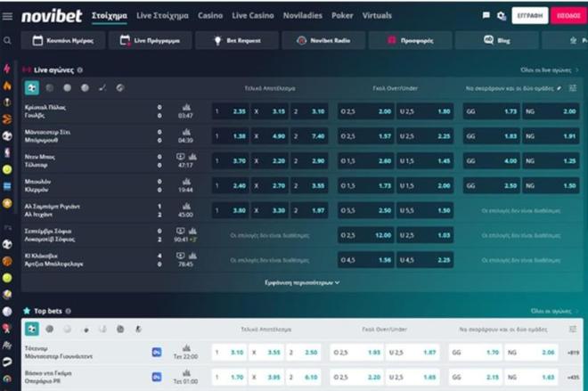Image resolution: width=588 pixels, height=391 pixels.
Task: Edit the live both-teams-to-score market column
Action: point(559,88)
